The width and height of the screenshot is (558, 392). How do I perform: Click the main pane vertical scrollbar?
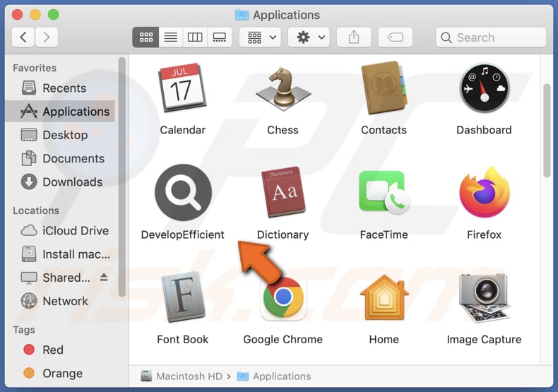[x=547, y=130]
